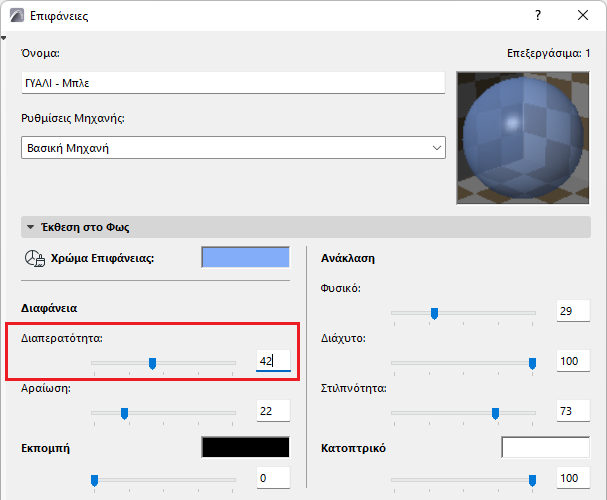Image resolution: width=607 pixels, height=500 pixels.
Task: Click the Διάχυτο value field showing 100
Action: click(x=573, y=361)
